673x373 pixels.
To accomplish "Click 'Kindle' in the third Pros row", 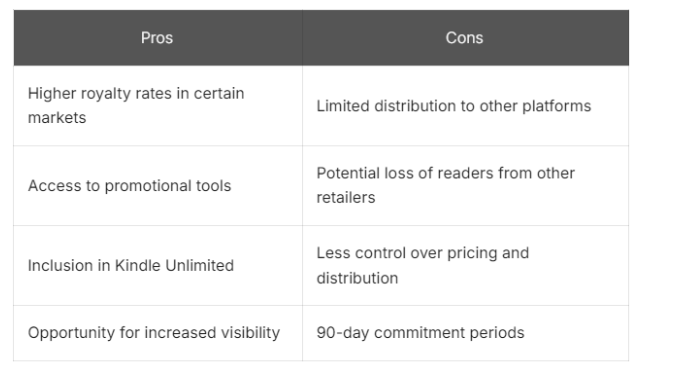I will click(x=137, y=265).
